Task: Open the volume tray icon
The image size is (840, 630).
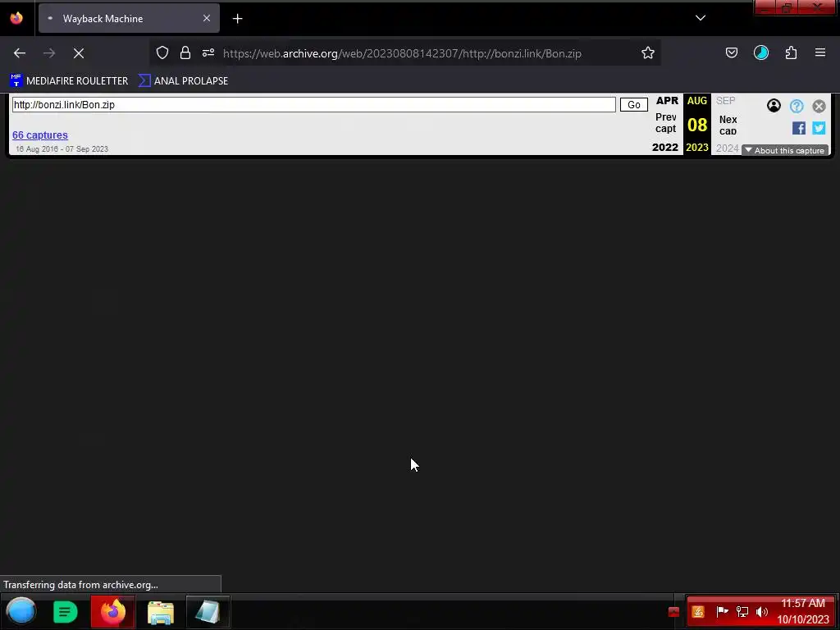Action: click(x=762, y=611)
